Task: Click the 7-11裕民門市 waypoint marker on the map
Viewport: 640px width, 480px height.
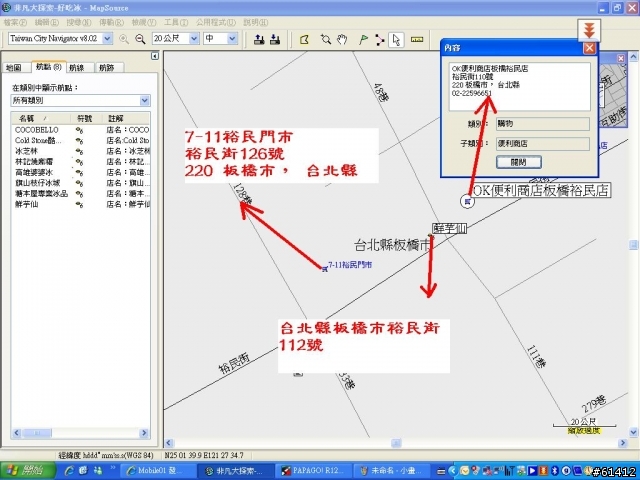Action: 324,269
